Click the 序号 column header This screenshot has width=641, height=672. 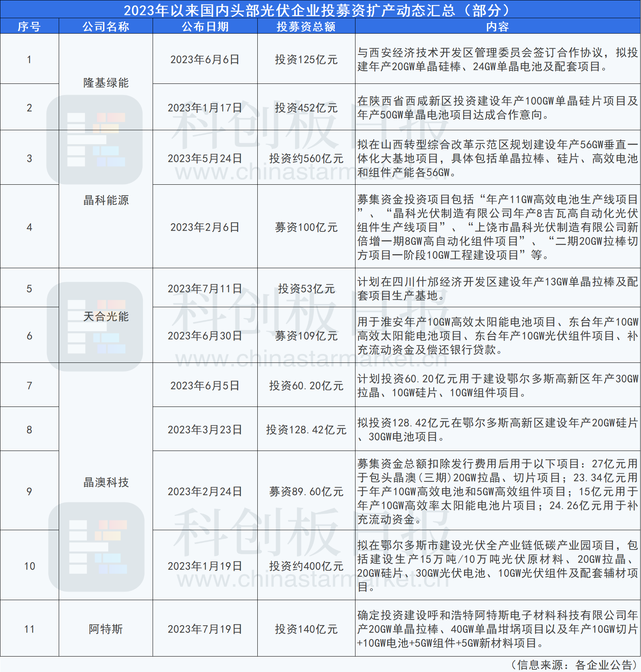point(29,26)
